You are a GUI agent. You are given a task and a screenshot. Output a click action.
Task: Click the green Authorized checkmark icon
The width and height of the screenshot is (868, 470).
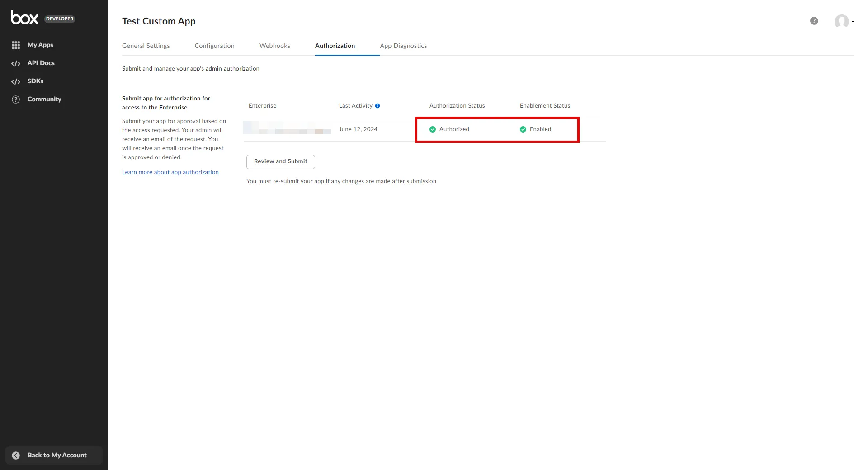[433, 129]
